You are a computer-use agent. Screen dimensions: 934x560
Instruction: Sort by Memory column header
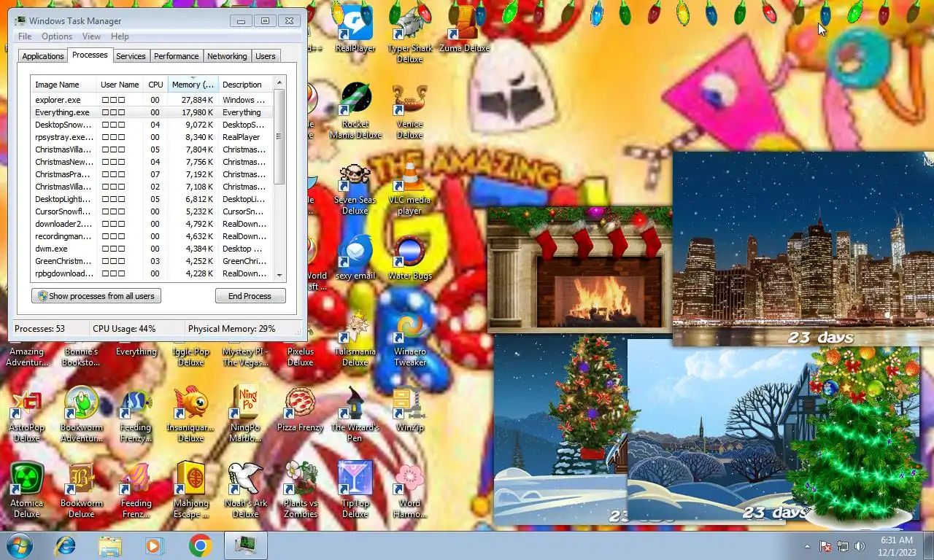[193, 84]
